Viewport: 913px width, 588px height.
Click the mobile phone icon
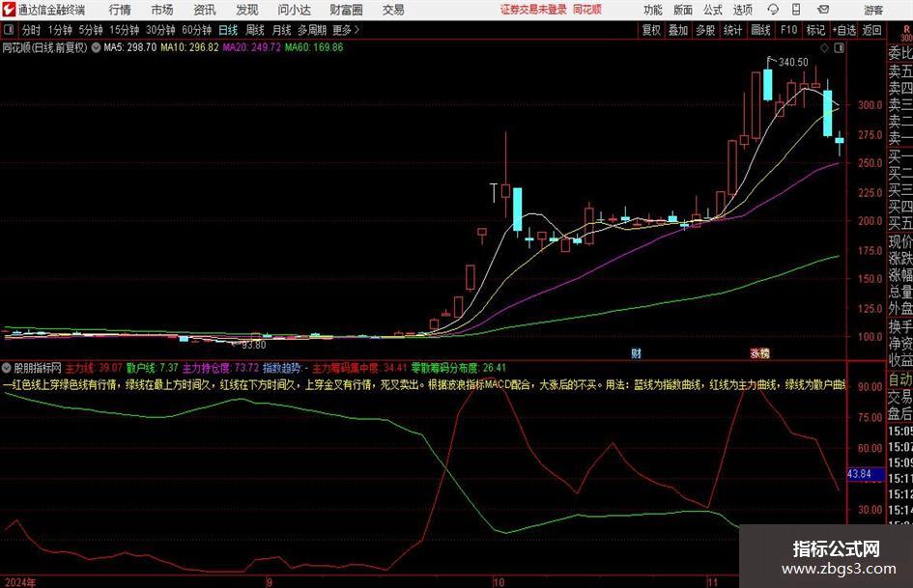click(x=796, y=10)
